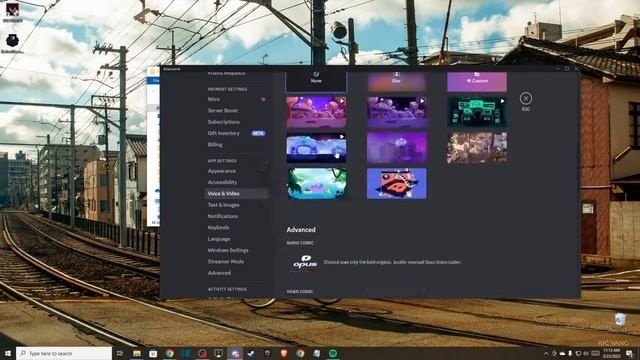Select the tropical jungle lagoon background
Viewport: 640px width, 360px height.
tap(316, 183)
